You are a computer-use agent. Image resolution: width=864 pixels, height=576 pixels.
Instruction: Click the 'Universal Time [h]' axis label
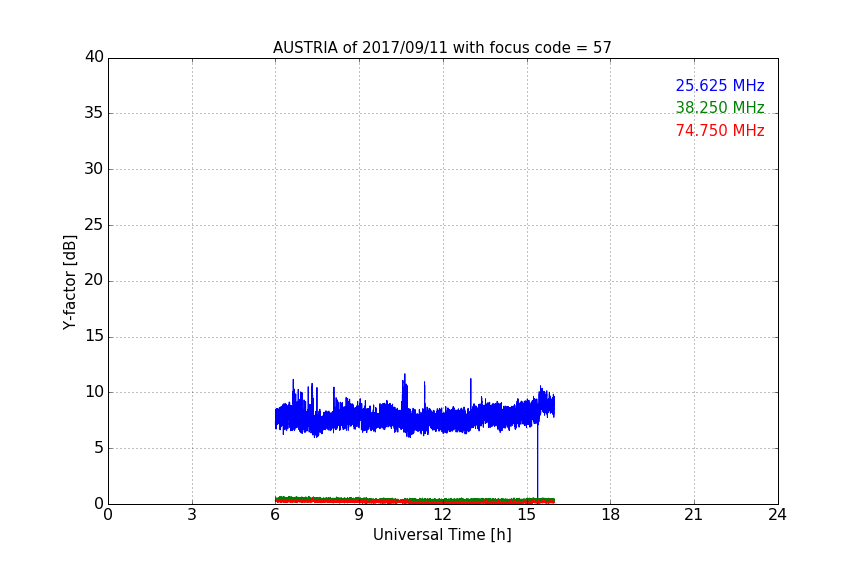442,535
